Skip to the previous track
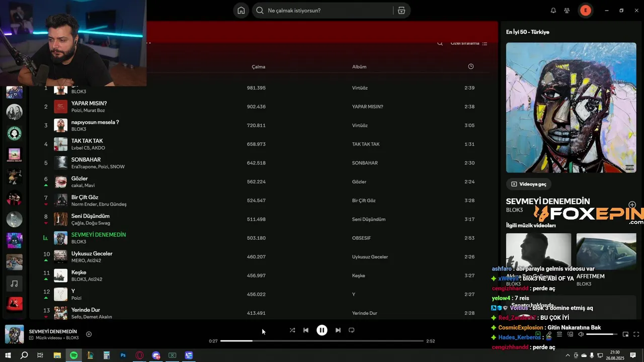This screenshot has width=644, height=362. click(x=306, y=330)
